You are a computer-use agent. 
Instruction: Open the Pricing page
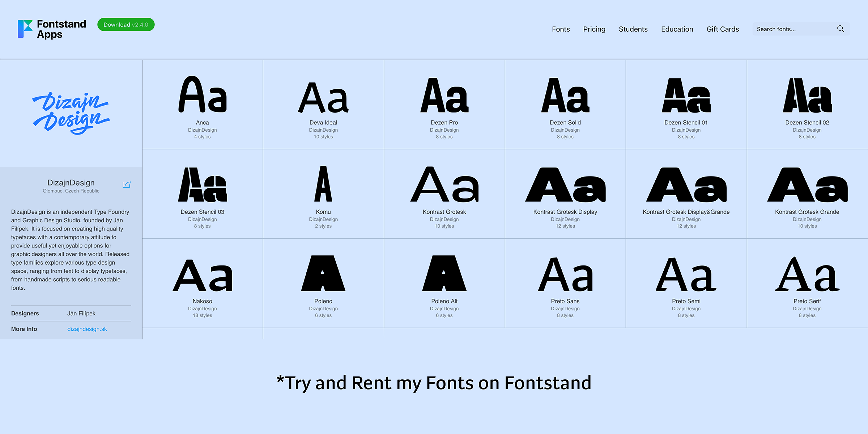pos(594,29)
